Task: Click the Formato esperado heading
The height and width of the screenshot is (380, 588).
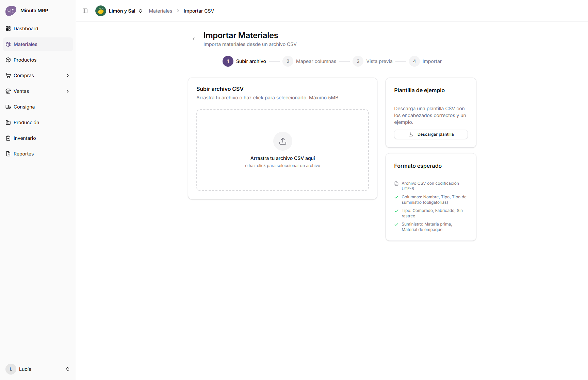Action: [x=418, y=166]
